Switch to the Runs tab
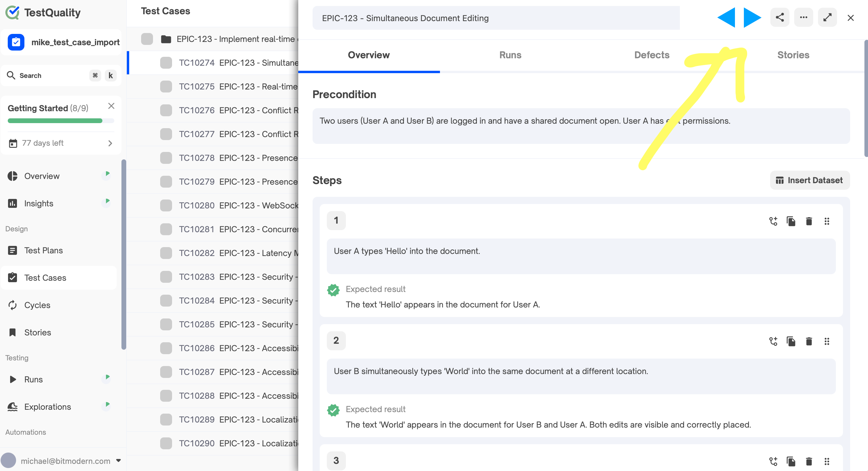868x471 pixels. click(510, 55)
